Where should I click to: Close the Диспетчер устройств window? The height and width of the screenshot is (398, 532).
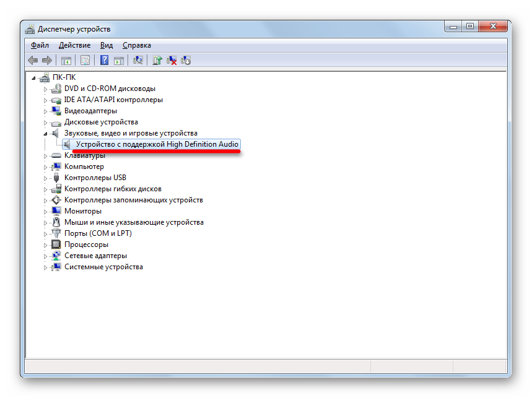pos(493,27)
